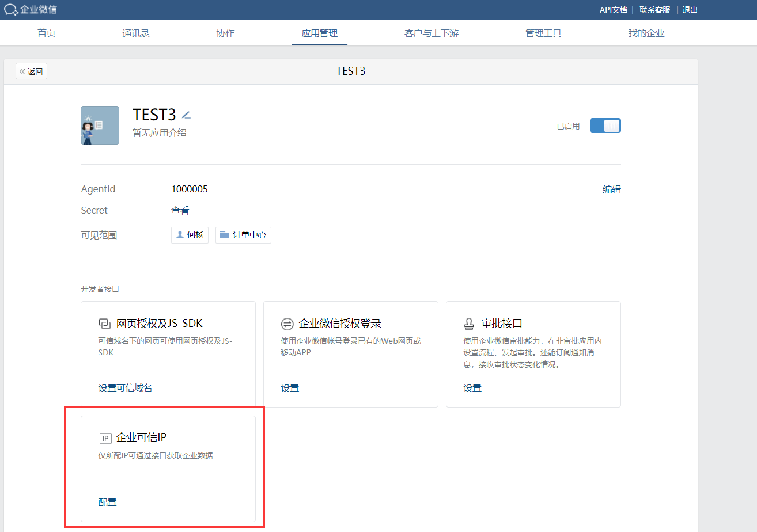Click the 企业微信 logo icon
The image size is (757, 532).
11,10
